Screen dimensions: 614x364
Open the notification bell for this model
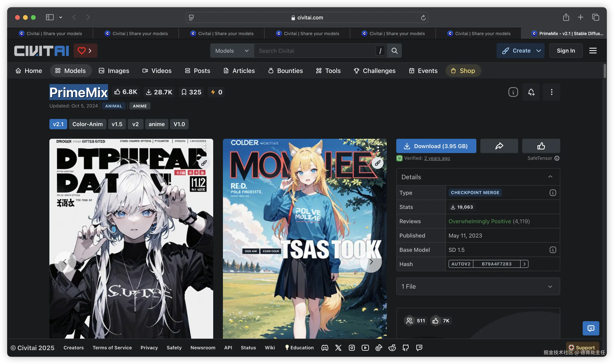(x=531, y=92)
